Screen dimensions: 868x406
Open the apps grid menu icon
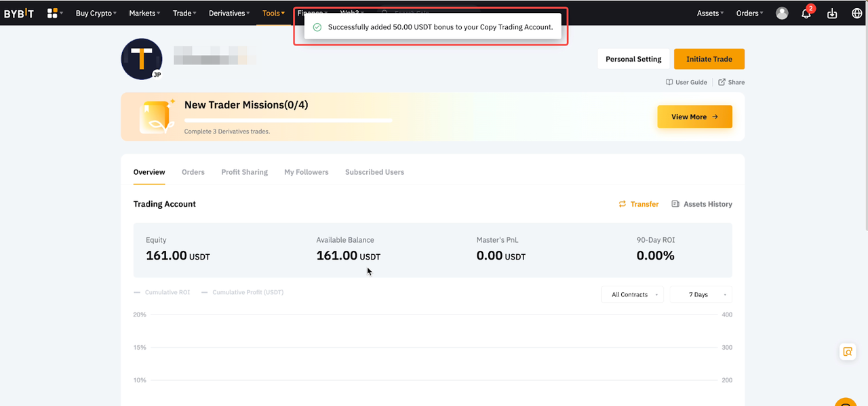pyautogui.click(x=53, y=13)
